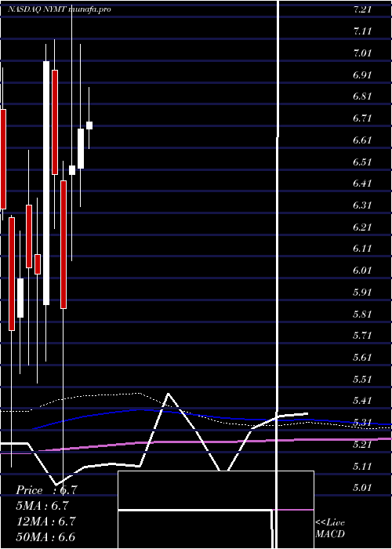The height and width of the screenshot is (549, 392).
Task: Click the 12MA : 6.7 value
Action: point(46,521)
